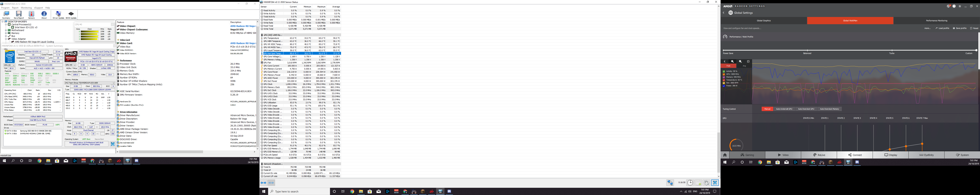This screenshot has height=195, width=980.
Task: Open Summary in HWiNFO64 toolbar
Action: (6, 15)
